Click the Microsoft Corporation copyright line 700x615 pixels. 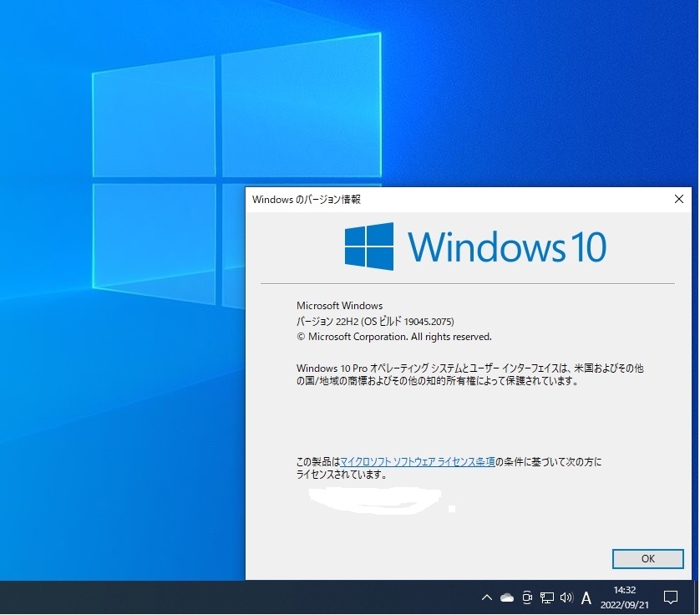(x=393, y=337)
